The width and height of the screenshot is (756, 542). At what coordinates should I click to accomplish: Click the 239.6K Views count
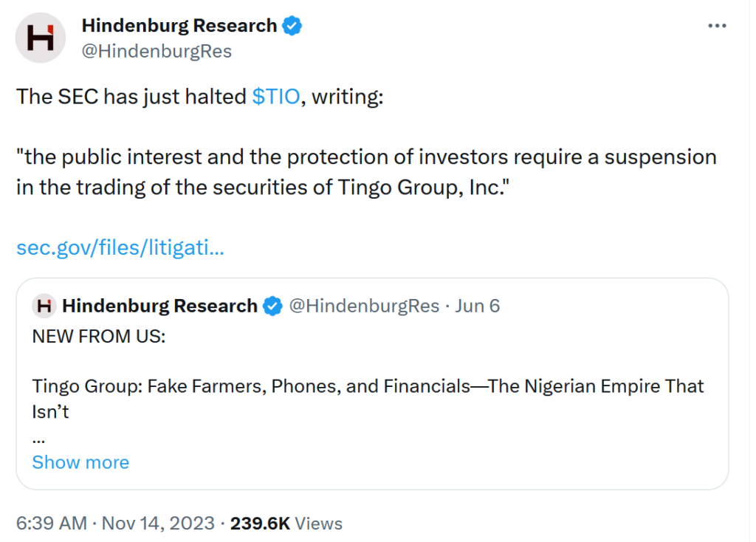(286, 524)
